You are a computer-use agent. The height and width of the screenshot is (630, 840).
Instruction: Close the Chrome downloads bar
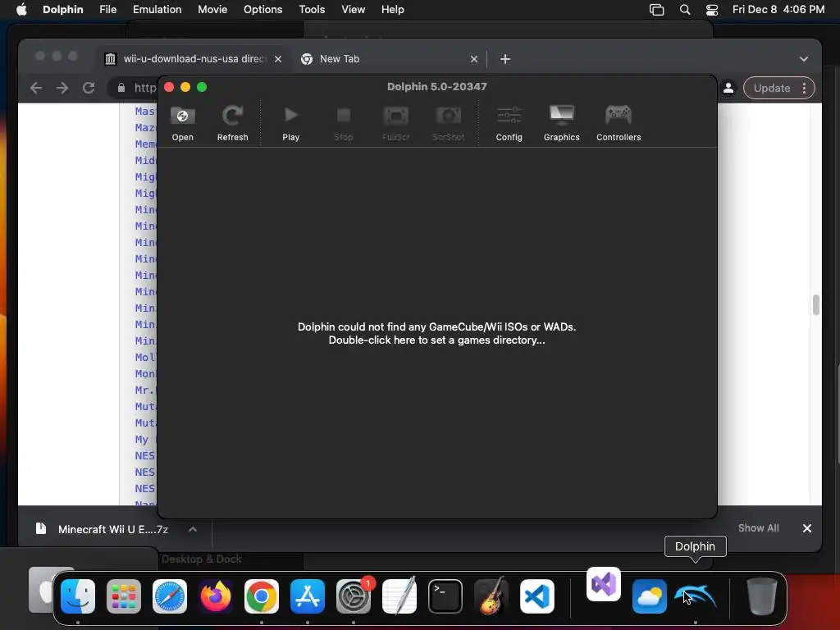807,528
